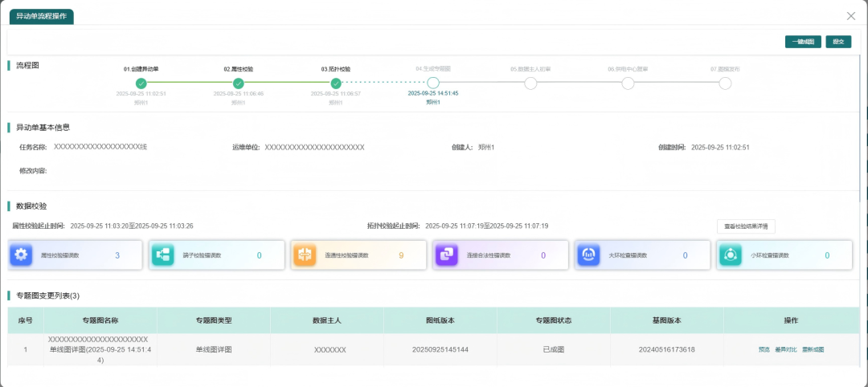Select the 04.生成专题图 current step circle

point(433,83)
